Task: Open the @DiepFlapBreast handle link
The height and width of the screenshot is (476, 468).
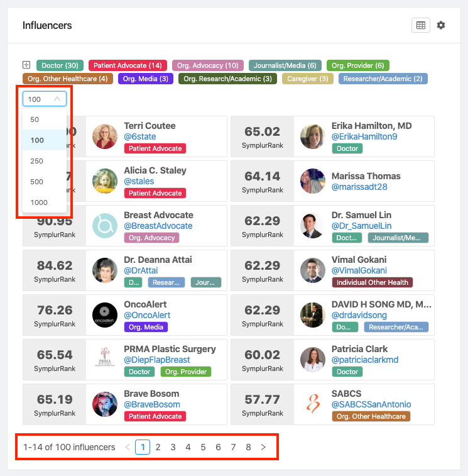Action: point(157,360)
